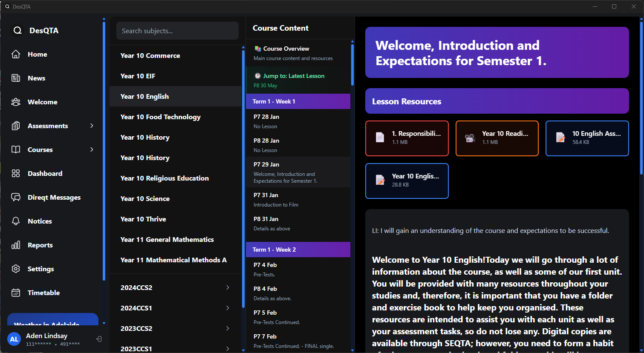Expand the Assessments submenu chevron
644x353 pixels.
point(92,126)
